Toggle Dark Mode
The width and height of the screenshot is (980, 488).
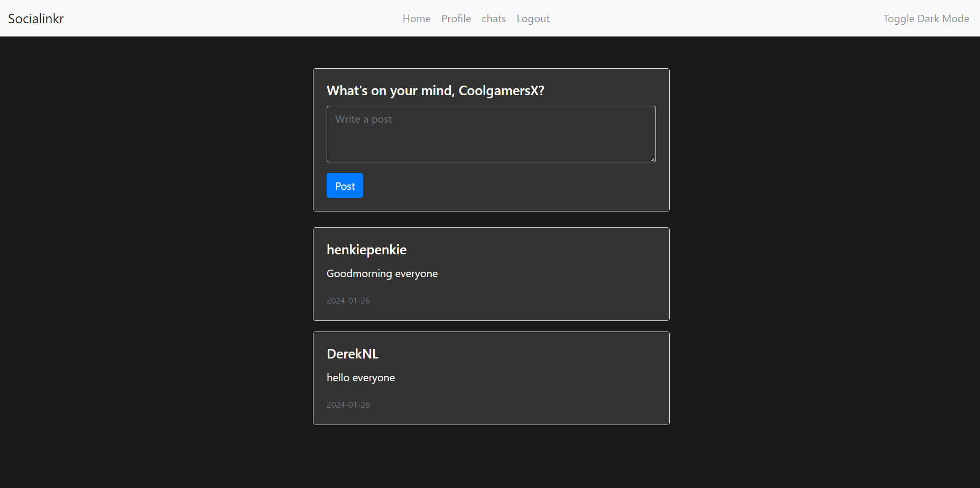coord(926,19)
